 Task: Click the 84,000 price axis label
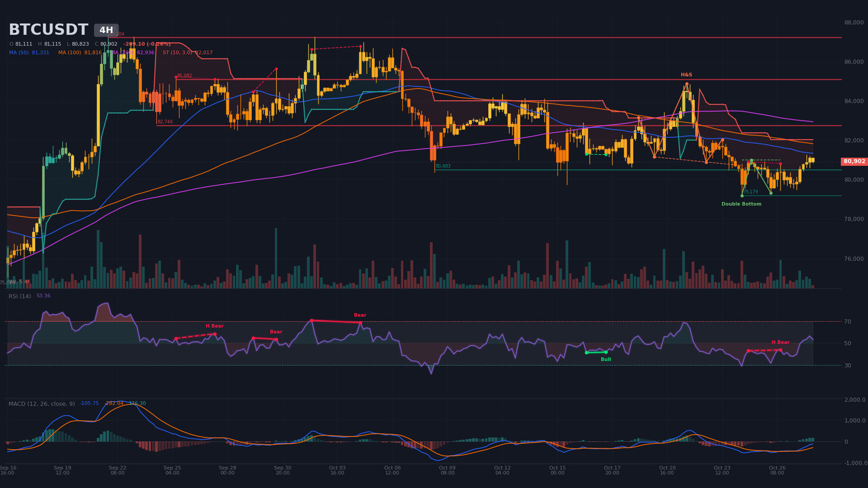coord(854,101)
